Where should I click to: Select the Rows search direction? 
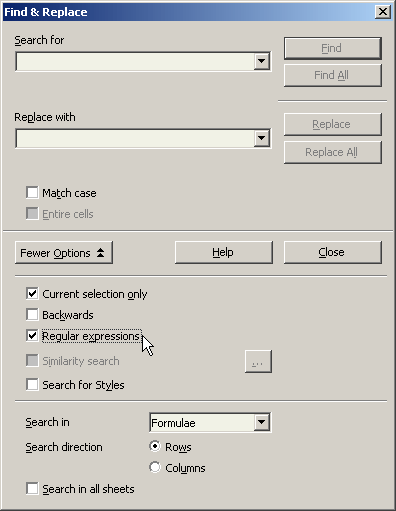coord(155,446)
